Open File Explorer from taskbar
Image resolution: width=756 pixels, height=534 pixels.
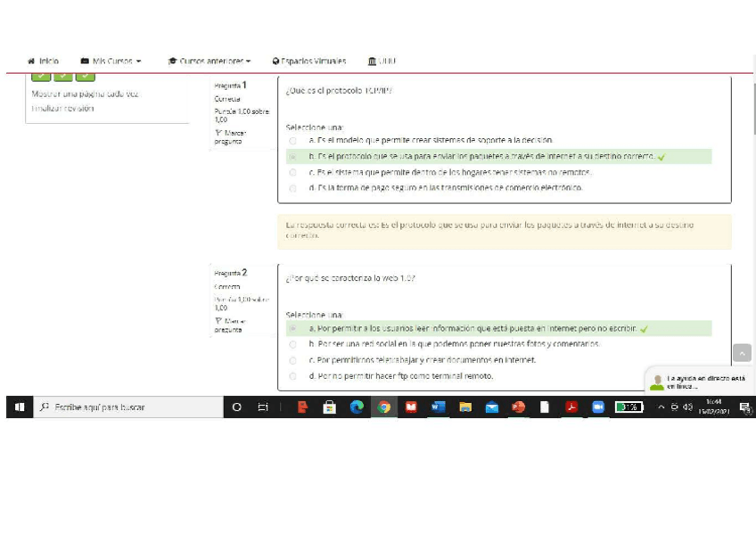465,407
